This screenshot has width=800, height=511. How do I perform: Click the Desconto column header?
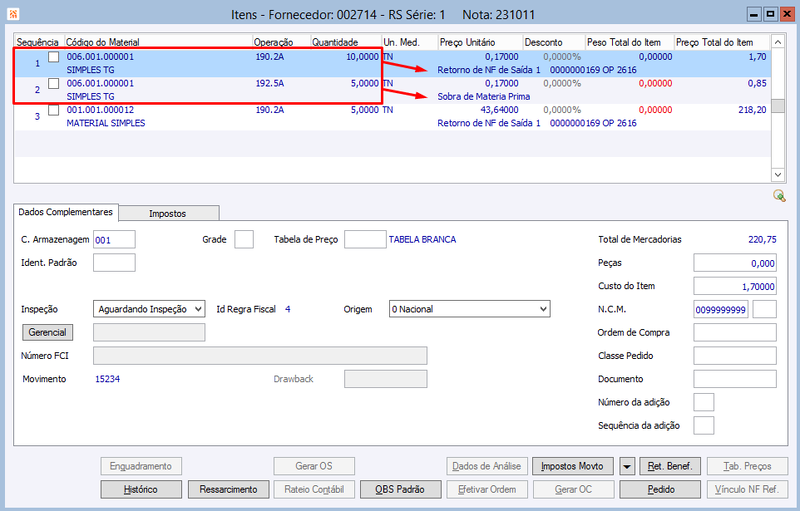coord(554,42)
